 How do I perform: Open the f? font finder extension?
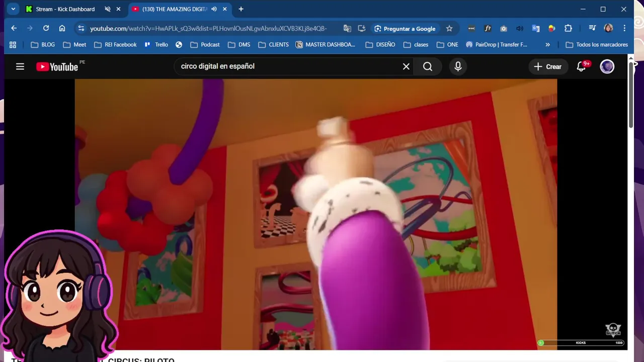tap(488, 28)
